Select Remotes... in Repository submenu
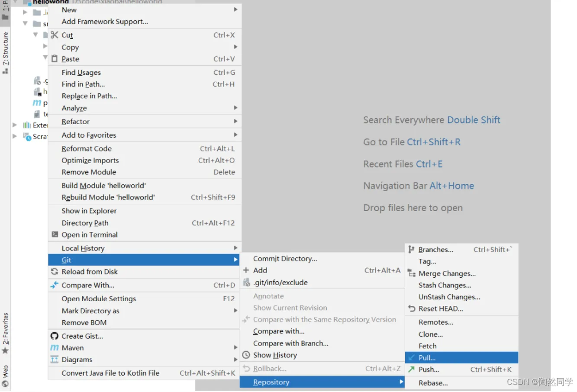Screen dimensions: 577x392 point(461,322)
